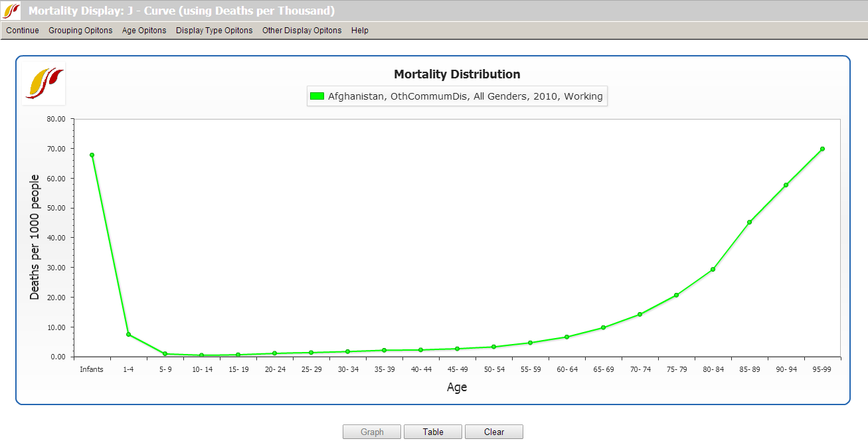Click the flame logo inside the chart area
Image resolution: width=868 pixels, height=443 pixels.
(x=43, y=83)
